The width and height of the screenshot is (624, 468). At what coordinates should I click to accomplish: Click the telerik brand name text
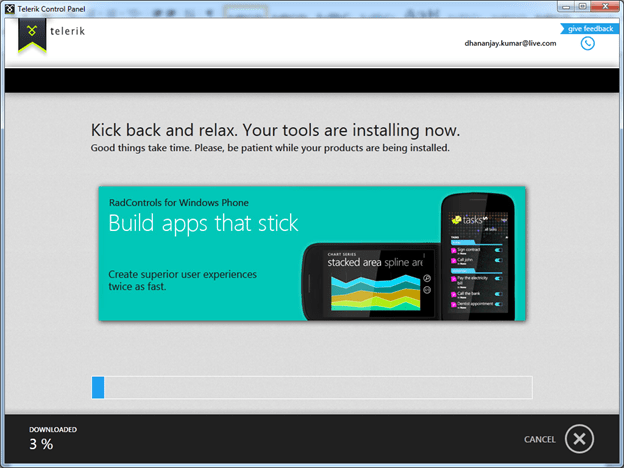pyautogui.click(x=71, y=32)
